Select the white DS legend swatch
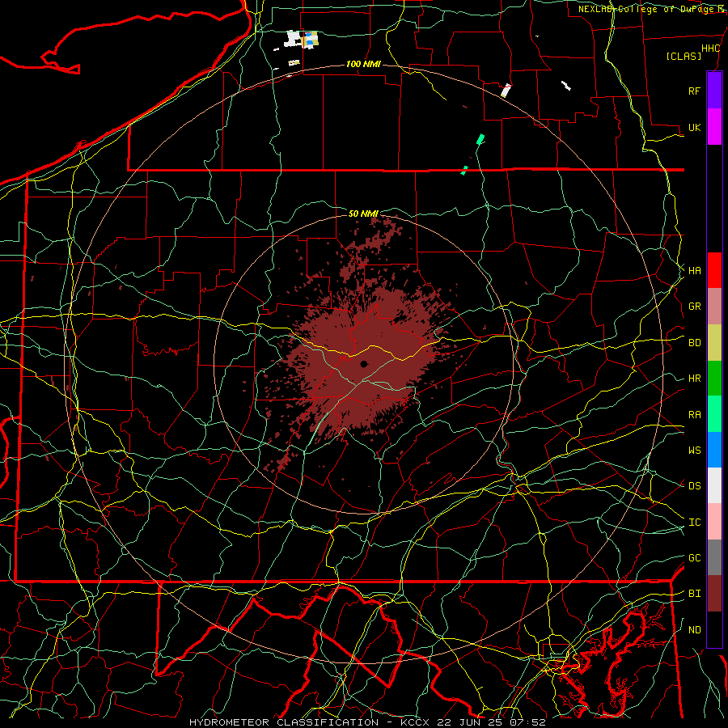 pyautogui.click(x=714, y=485)
